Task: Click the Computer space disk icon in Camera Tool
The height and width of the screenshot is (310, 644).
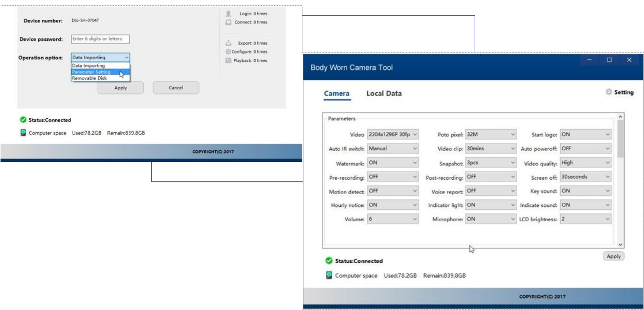Action: (329, 275)
